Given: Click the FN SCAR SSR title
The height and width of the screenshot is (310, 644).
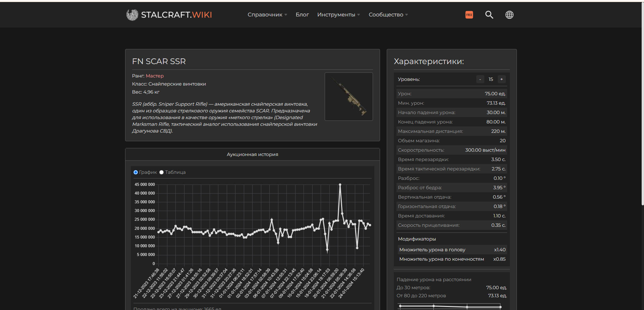Looking at the screenshot, I should point(159,61).
